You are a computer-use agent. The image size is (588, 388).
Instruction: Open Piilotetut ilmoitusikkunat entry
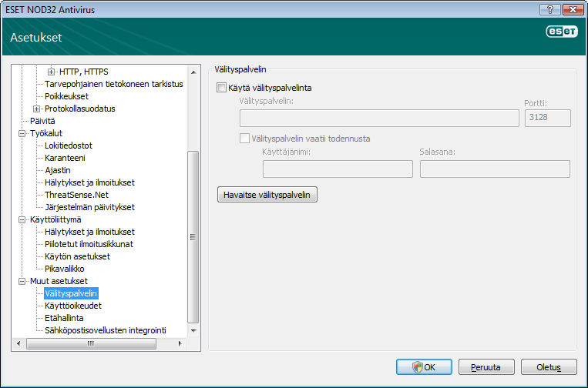coord(89,244)
